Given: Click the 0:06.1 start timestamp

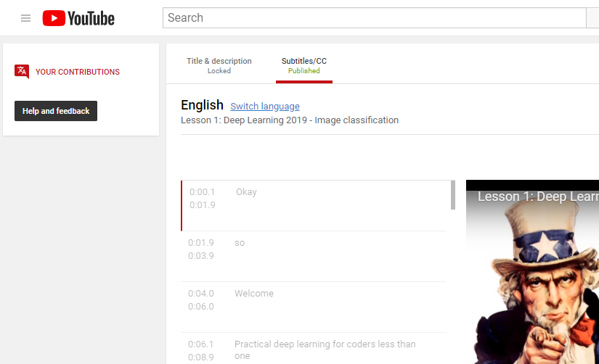Looking at the screenshot, I should point(200,344).
